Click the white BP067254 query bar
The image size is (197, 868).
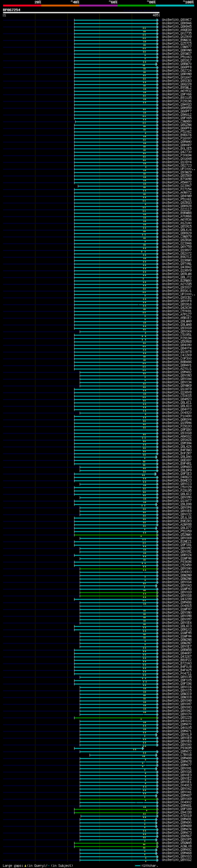[x=81, y=12]
